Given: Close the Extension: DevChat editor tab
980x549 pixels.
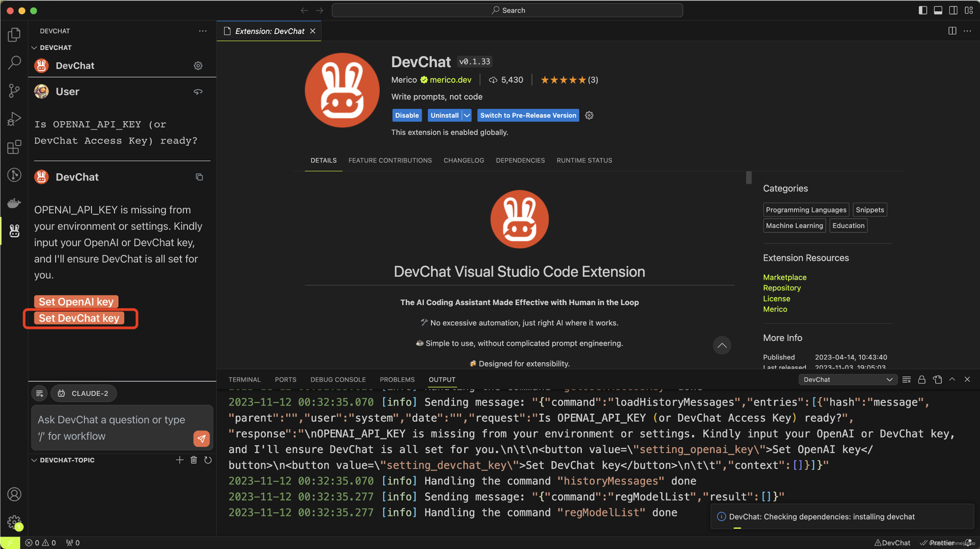Looking at the screenshot, I should tap(313, 31).
